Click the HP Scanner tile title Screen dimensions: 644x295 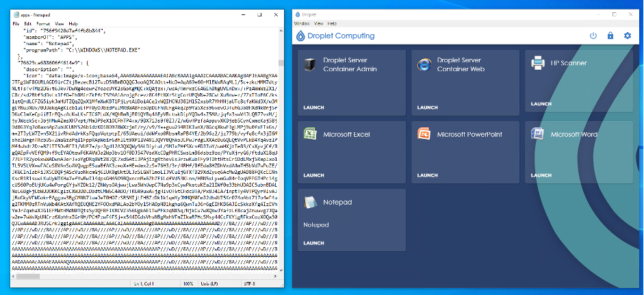point(569,63)
